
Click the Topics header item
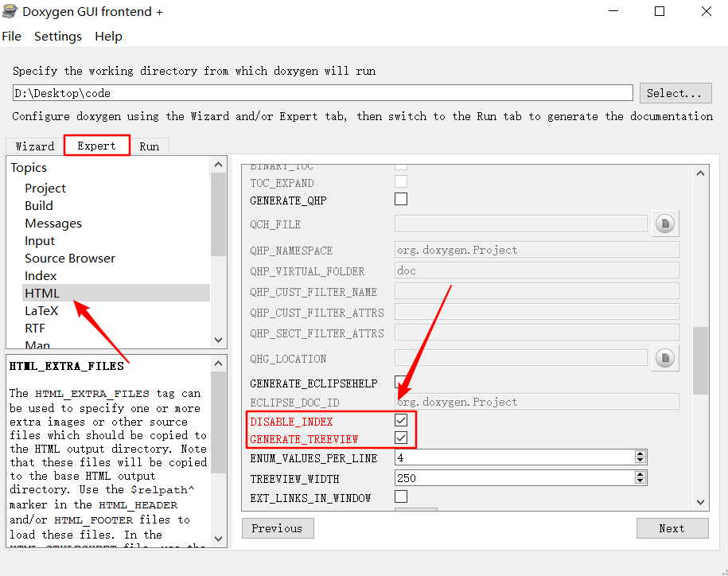(x=29, y=167)
